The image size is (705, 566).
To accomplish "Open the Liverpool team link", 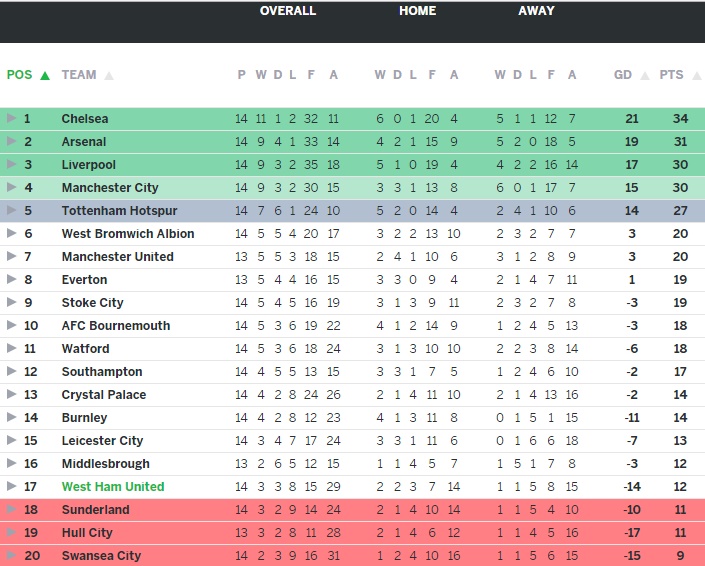I will click(88, 164).
